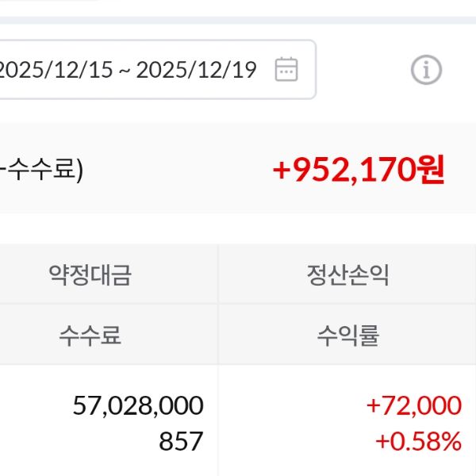Click the 수수료 sub-header cell
The width and height of the screenshot is (476, 476).
[x=90, y=336]
